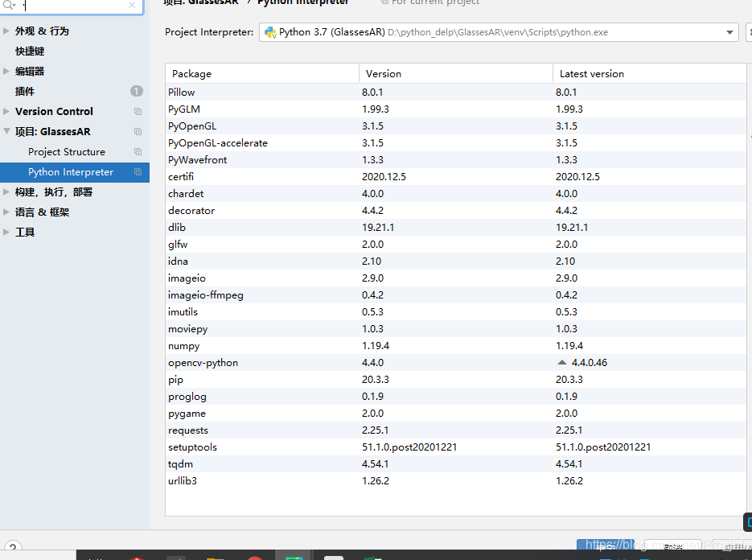Select the imageio-ffmpeg package row
752x560 pixels.
click(456, 294)
